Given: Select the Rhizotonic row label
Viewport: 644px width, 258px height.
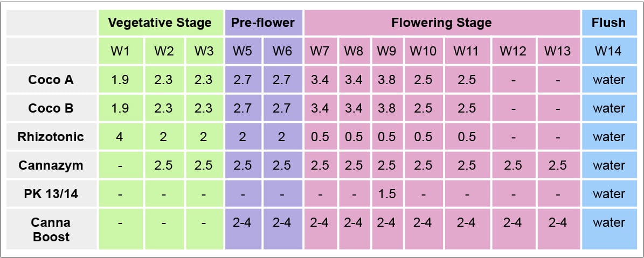Looking at the screenshot, I should tap(51, 137).
